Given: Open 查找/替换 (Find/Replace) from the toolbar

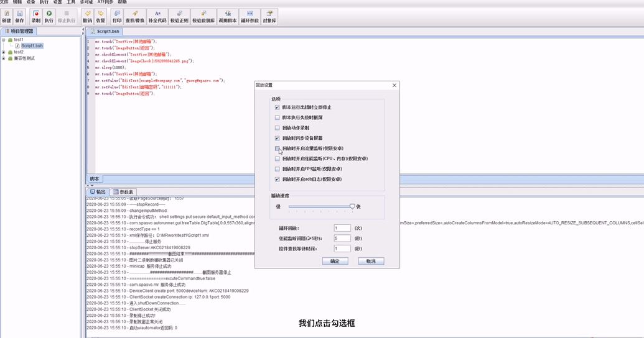Looking at the screenshot, I should pyautogui.click(x=135, y=16).
